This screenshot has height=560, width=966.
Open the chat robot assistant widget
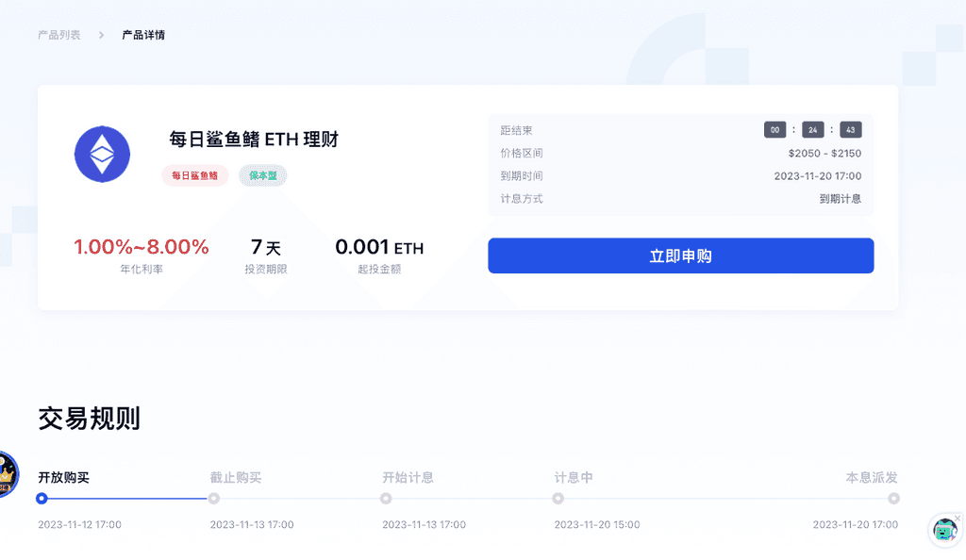944,531
